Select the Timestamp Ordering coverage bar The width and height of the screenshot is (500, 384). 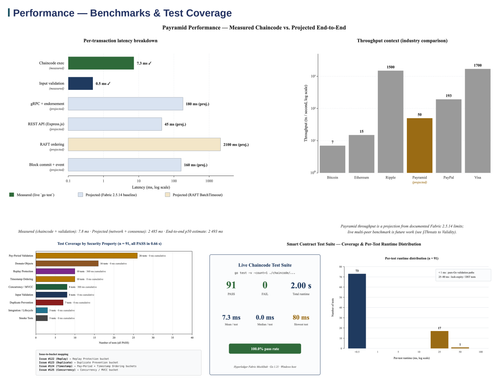click(x=55, y=279)
